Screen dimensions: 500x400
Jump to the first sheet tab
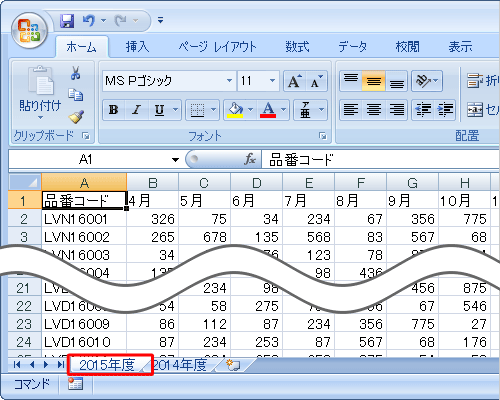click(17, 365)
